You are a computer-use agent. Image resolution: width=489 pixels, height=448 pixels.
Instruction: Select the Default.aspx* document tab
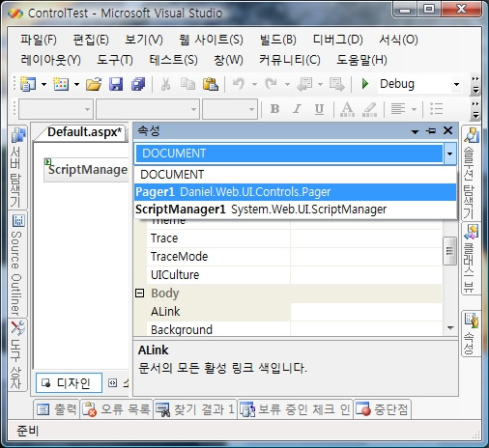pyautogui.click(x=85, y=132)
